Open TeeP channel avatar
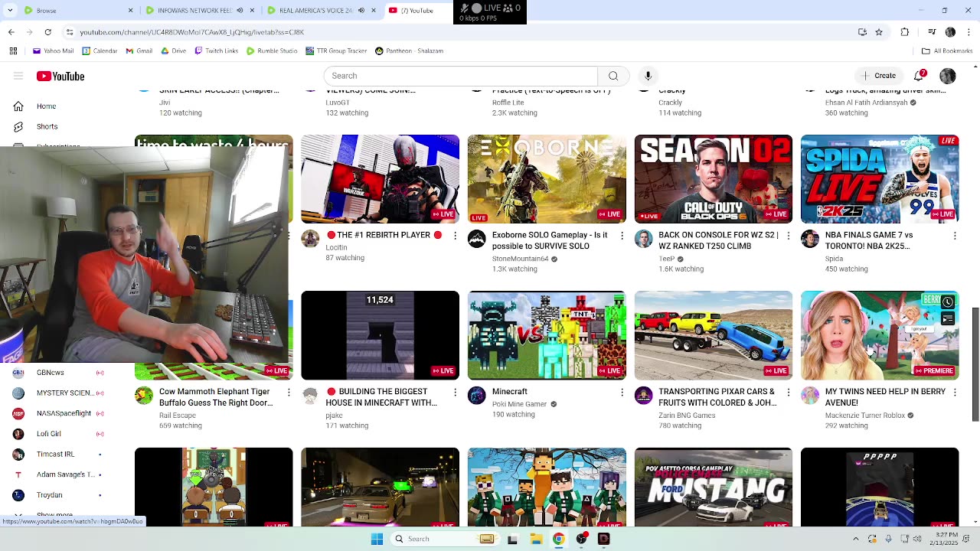The height and width of the screenshot is (551, 980). coord(643,239)
